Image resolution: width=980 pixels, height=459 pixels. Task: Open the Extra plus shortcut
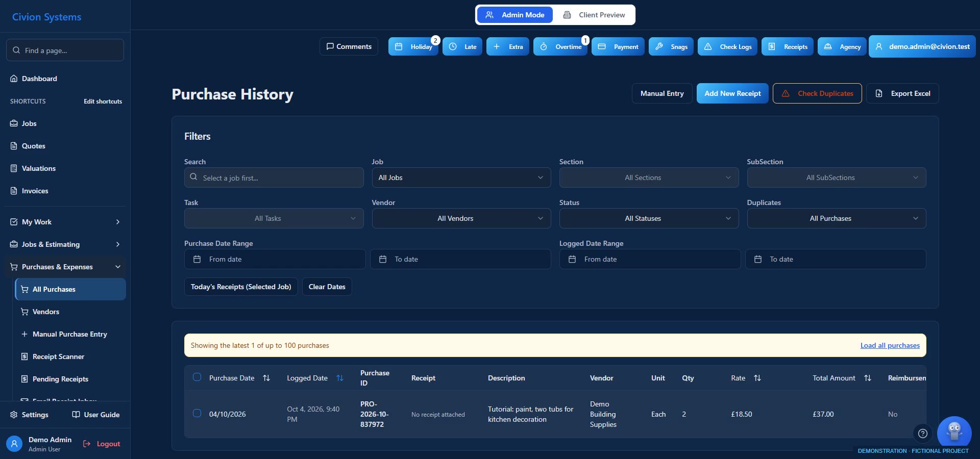pos(508,46)
